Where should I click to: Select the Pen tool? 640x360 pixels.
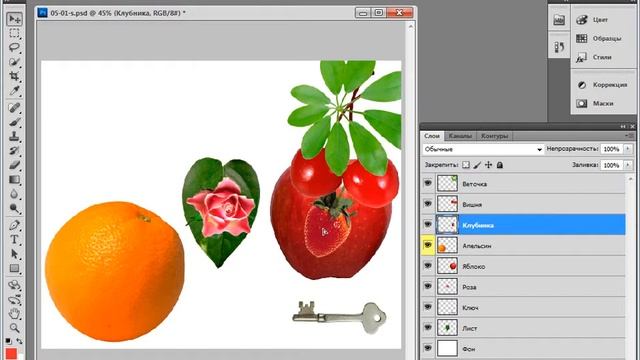(14, 225)
